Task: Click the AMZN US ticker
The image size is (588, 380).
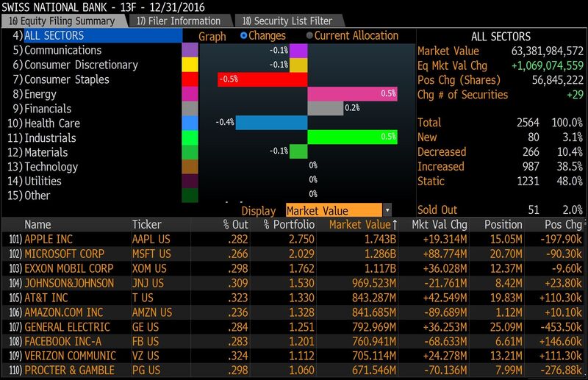Action: coord(152,312)
